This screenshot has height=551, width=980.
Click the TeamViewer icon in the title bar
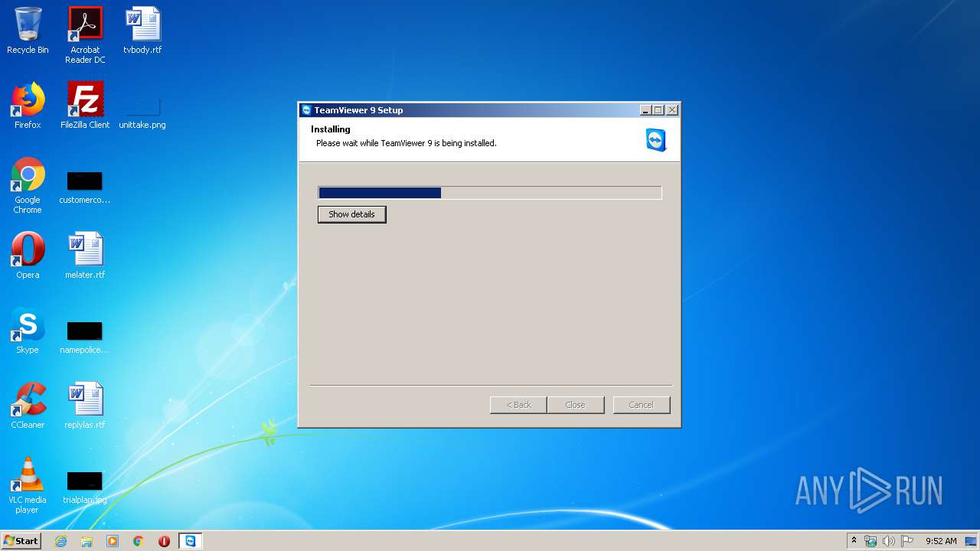[x=306, y=110]
